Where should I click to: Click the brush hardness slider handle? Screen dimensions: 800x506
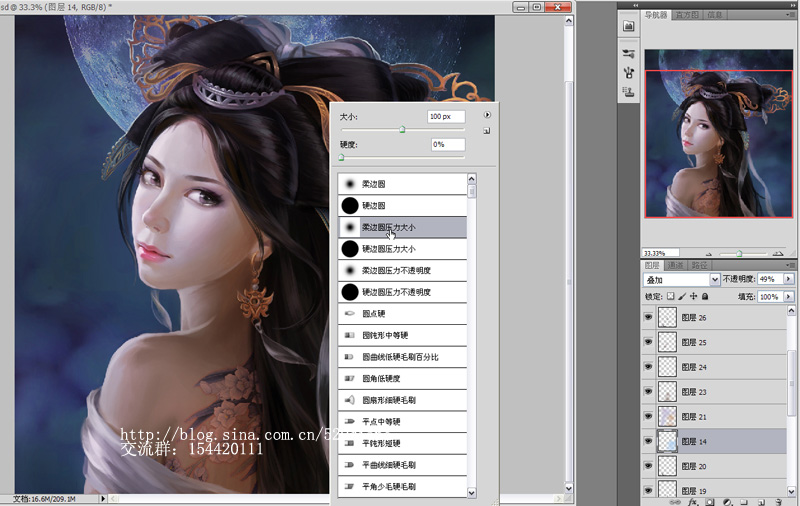pos(341,158)
